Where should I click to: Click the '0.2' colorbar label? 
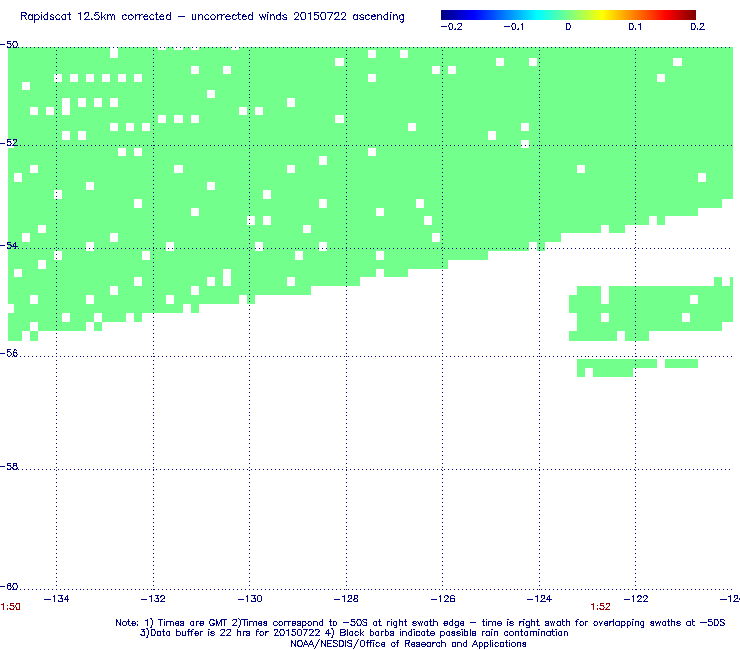(698, 27)
